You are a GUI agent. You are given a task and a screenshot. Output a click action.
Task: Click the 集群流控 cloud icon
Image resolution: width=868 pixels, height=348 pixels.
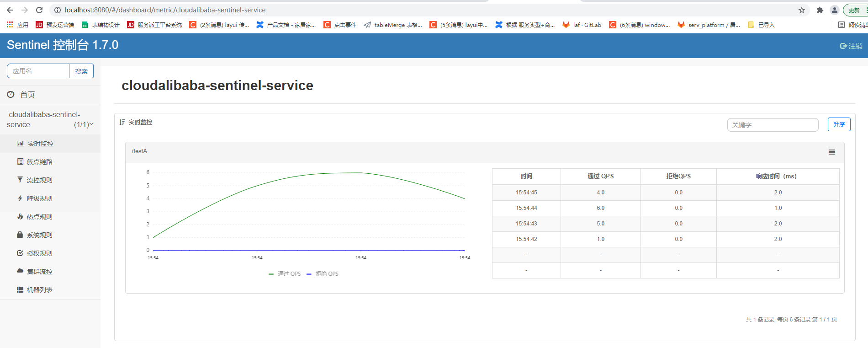pyautogui.click(x=20, y=271)
